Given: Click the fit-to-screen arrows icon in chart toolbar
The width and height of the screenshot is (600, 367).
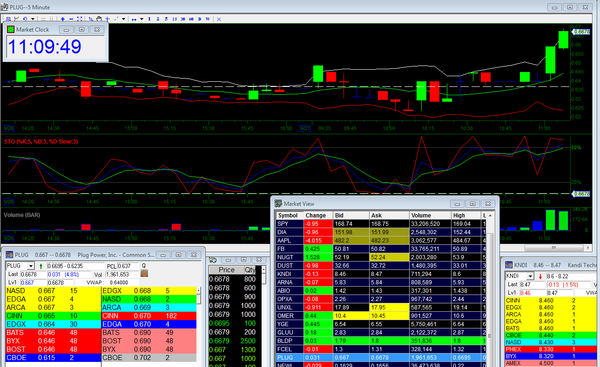Looking at the screenshot, I should pyautogui.click(x=80, y=19).
